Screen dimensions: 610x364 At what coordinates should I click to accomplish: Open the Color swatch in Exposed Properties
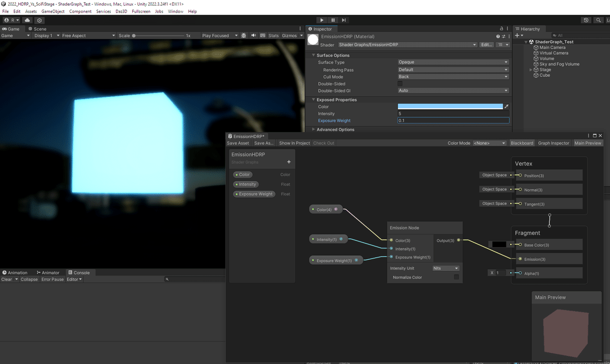pyautogui.click(x=450, y=106)
